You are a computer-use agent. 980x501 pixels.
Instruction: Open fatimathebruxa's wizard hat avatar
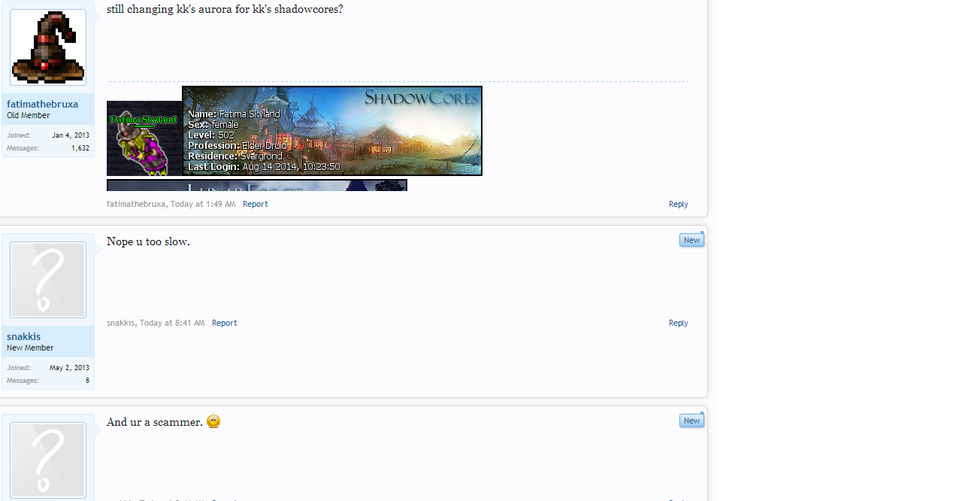(48, 47)
